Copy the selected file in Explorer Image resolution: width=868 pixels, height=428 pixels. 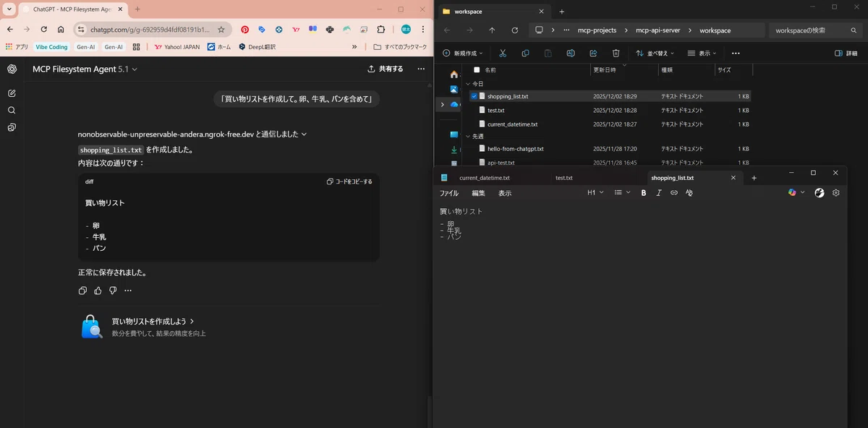click(x=525, y=53)
